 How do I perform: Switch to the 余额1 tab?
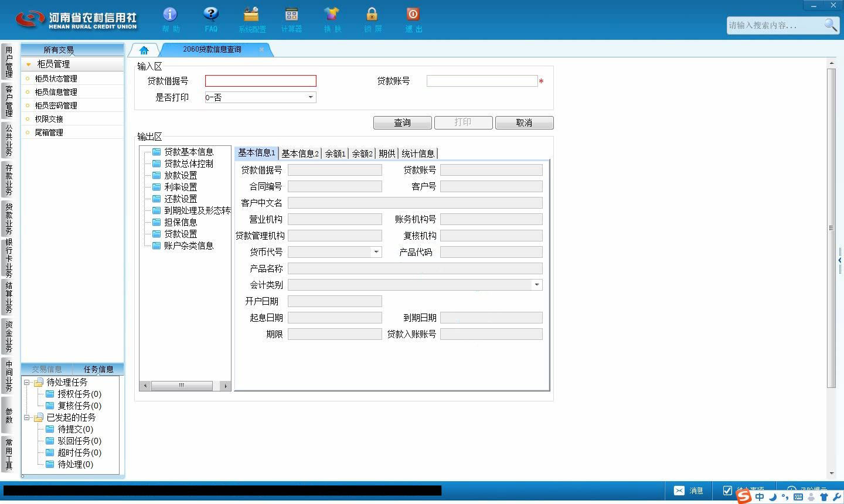click(335, 154)
